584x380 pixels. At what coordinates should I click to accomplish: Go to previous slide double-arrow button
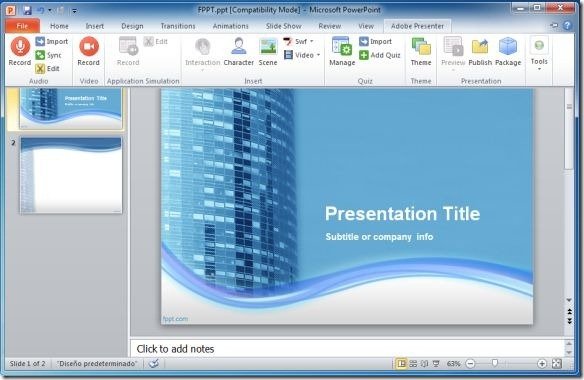[x=569, y=312]
